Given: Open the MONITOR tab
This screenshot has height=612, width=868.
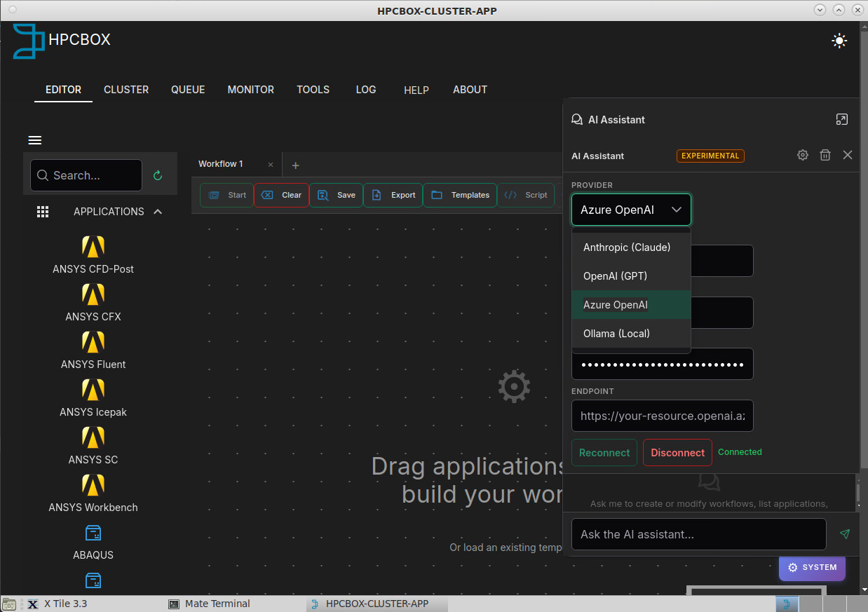Looking at the screenshot, I should click(251, 90).
